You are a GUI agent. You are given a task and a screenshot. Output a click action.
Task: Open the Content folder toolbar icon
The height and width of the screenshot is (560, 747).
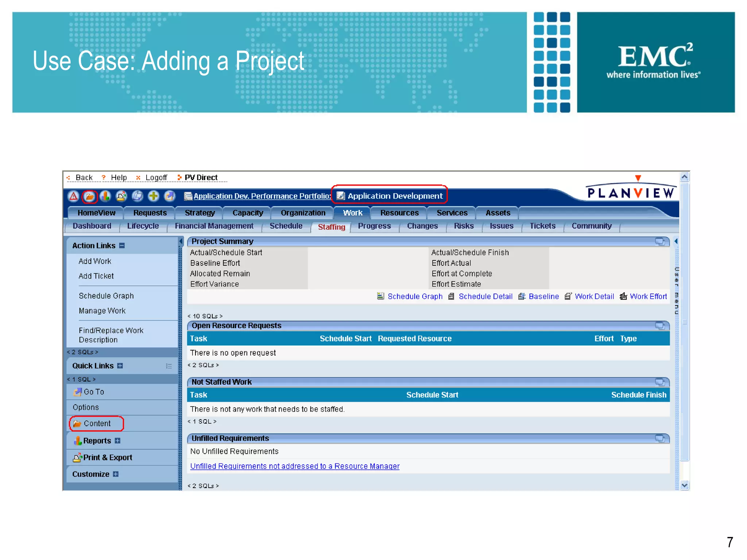[89, 197]
